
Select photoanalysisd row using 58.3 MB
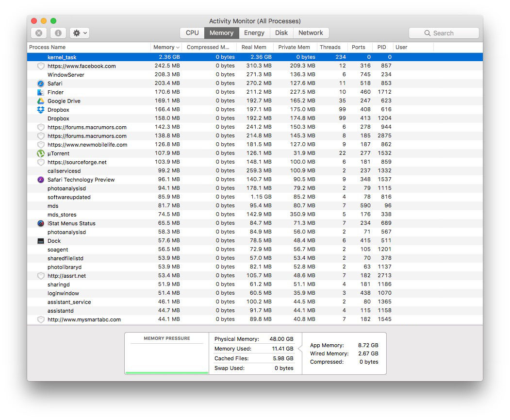click(255, 232)
